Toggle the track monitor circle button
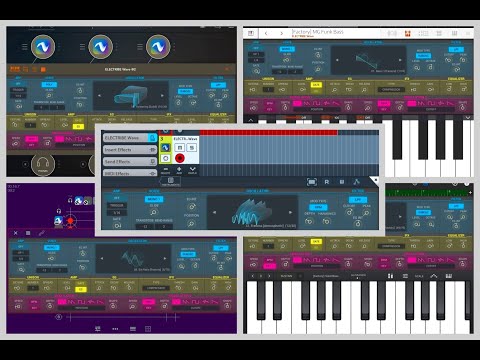This screenshot has height=360, width=480. (165, 158)
